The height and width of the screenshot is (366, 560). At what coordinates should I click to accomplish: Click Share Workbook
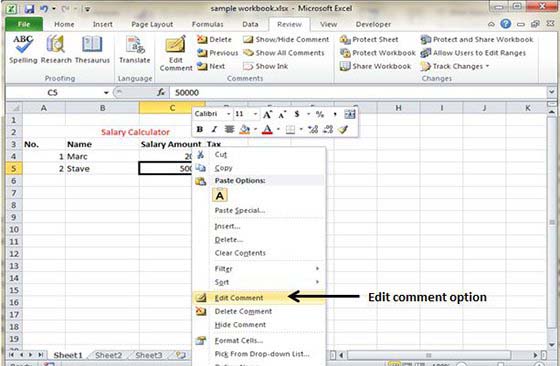click(x=375, y=66)
